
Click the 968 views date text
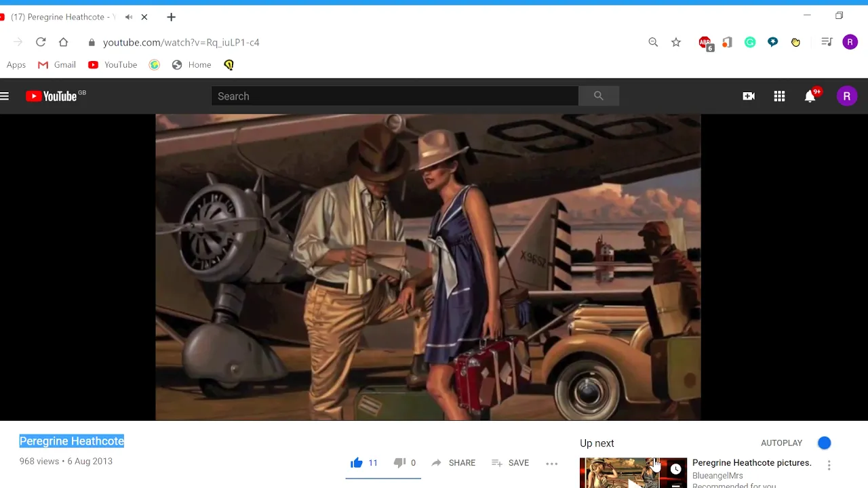66,462
